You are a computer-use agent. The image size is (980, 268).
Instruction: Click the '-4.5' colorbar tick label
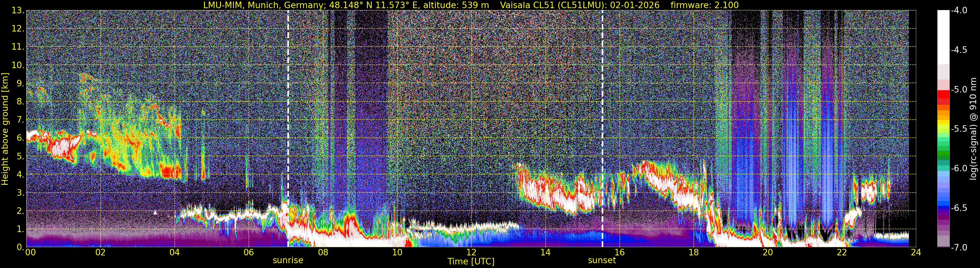(959, 50)
